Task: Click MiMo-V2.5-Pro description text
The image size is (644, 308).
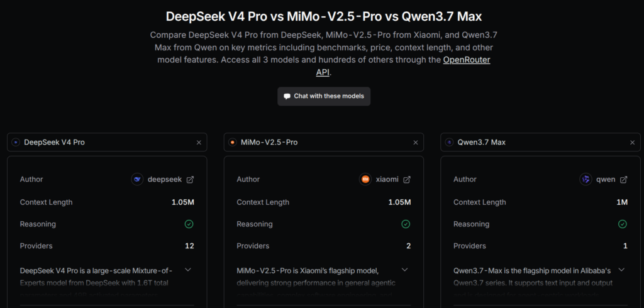Action: (316, 283)
